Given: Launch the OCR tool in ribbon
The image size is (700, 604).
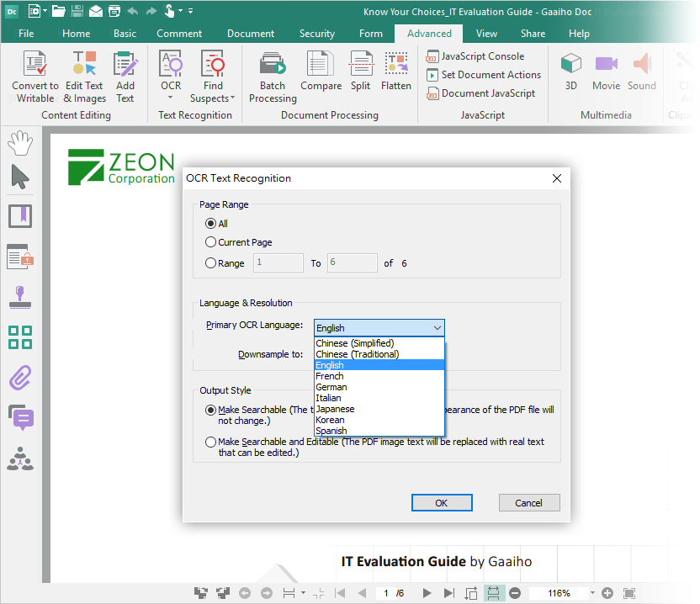Looking at the screenshot, I should point(171,75).
